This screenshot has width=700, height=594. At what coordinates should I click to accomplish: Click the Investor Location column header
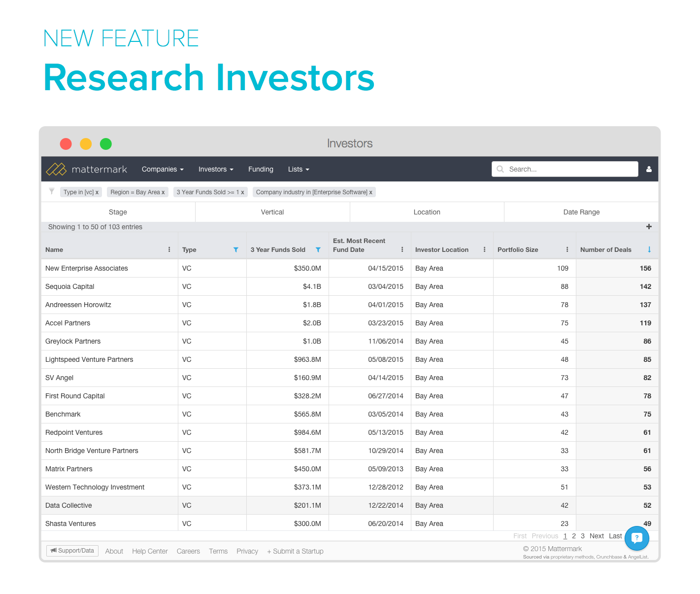pos(442,250)
